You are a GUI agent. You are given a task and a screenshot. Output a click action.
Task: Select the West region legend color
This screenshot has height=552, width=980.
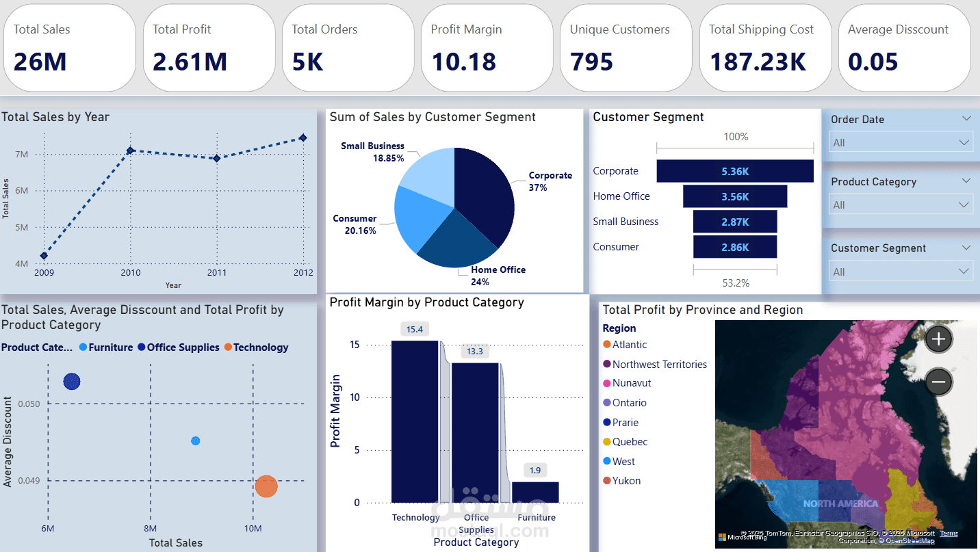point(607,462)
